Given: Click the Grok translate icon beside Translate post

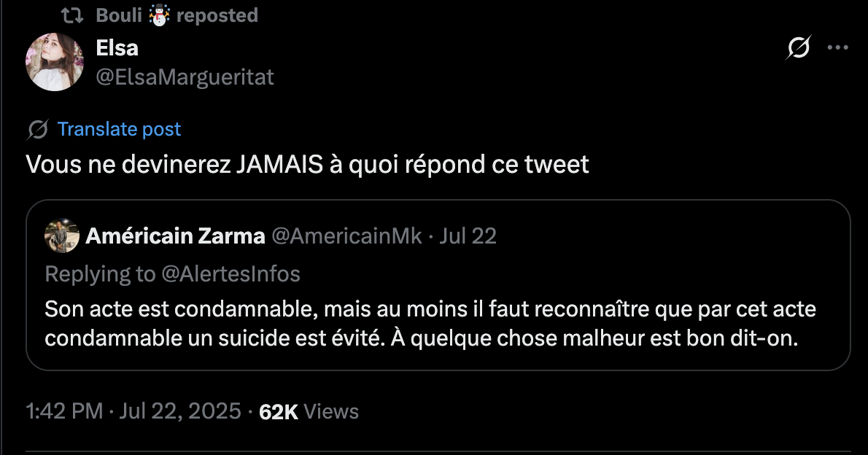Looking at the screenshot, I should coord(38,130).
